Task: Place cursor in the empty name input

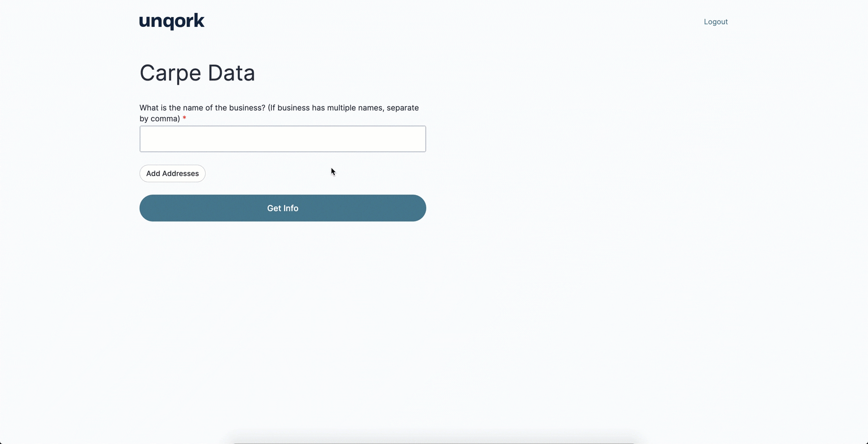Action: 283,139
